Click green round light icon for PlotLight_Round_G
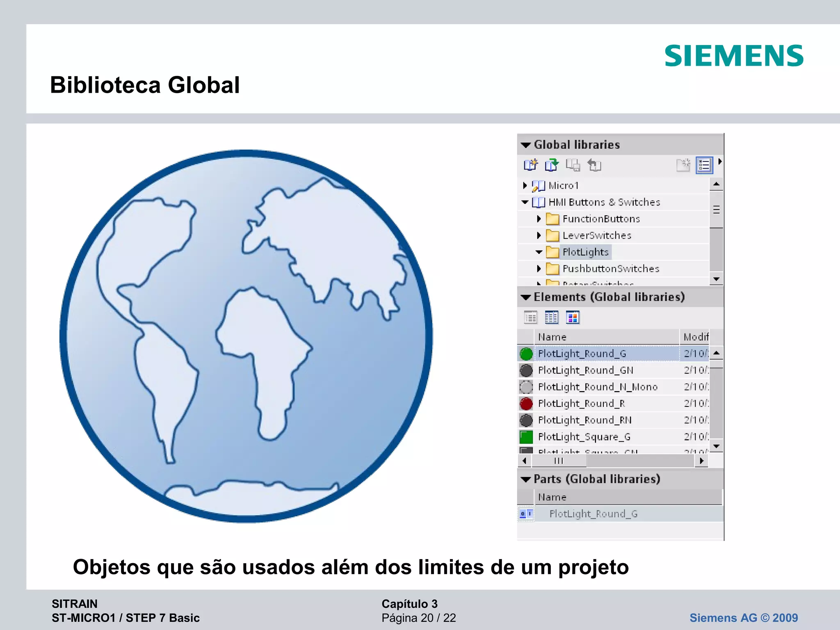The width and height of the screenshot is (840, 630). [x=526, y=354]
